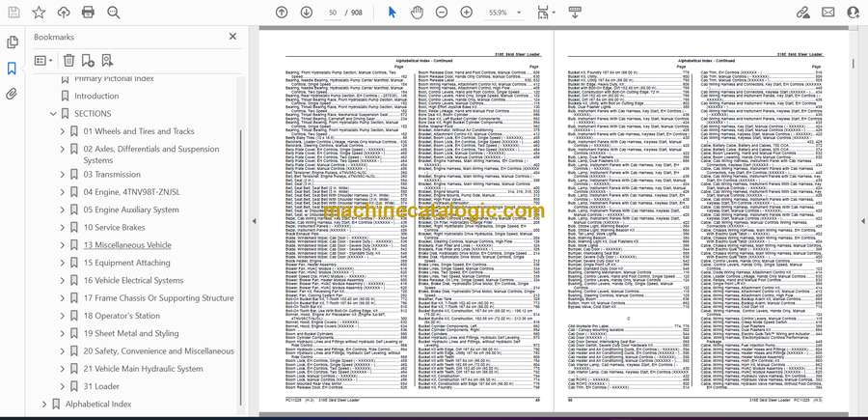This screenshot has width=868, height=420.
Task: Jump to the Alphabetical Index bookmark
Action: [x=98, y=404]
